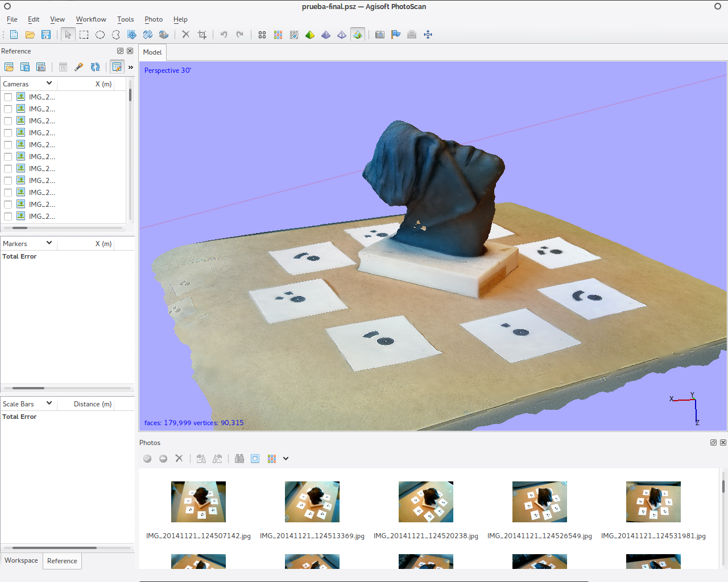Image resolution: width=728 pixels, height=582 pixels.
Task: Open the View menu
Action: [x=57, y=19]
